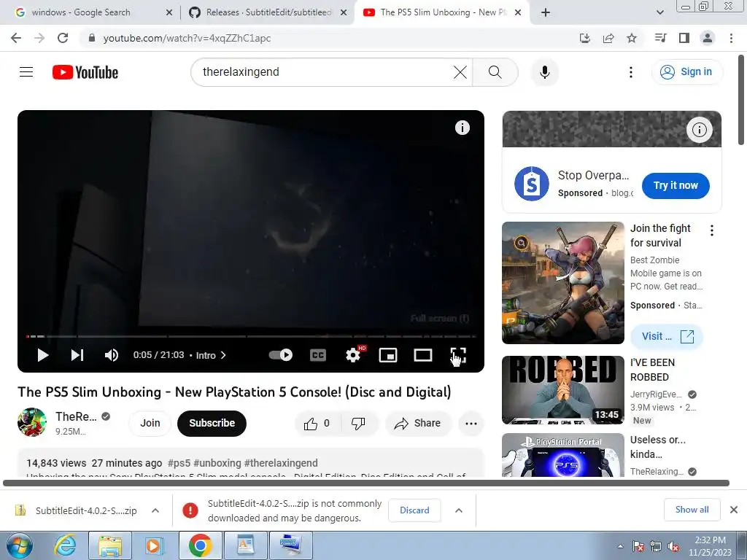Open TheRelaxingEnd channel avatar

(32, 422)
